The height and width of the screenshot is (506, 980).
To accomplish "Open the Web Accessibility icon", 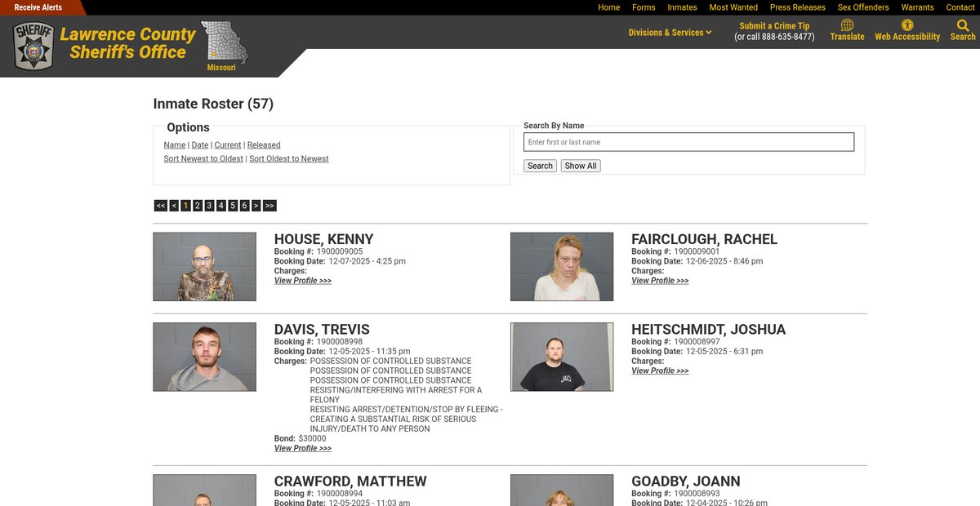I will coord(907,25).
